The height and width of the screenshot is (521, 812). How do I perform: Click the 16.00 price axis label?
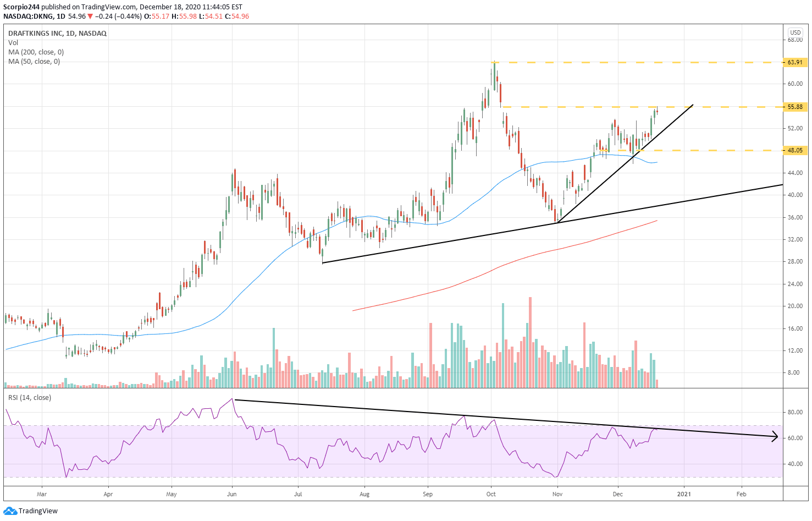click(x=795, y=329)
